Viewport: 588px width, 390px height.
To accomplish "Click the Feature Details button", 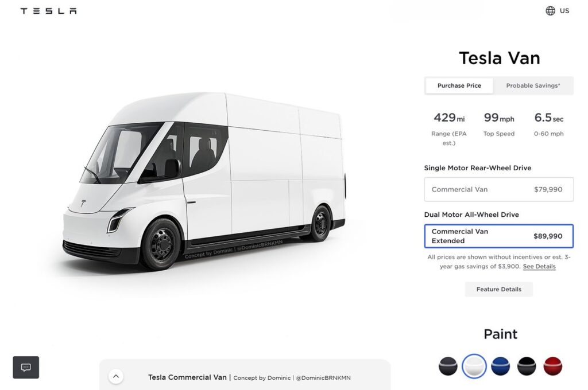I will 498,289.
